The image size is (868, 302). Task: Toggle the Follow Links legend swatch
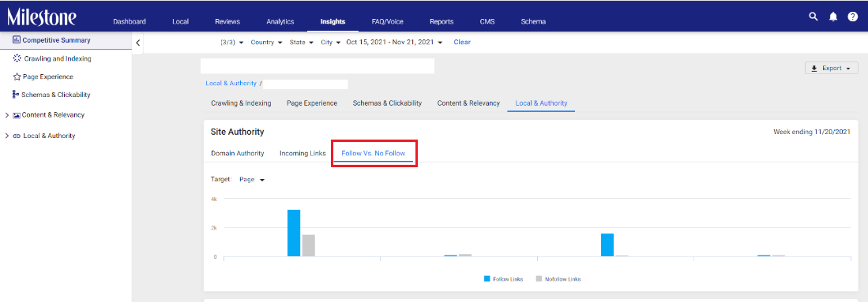coord(487,279)
